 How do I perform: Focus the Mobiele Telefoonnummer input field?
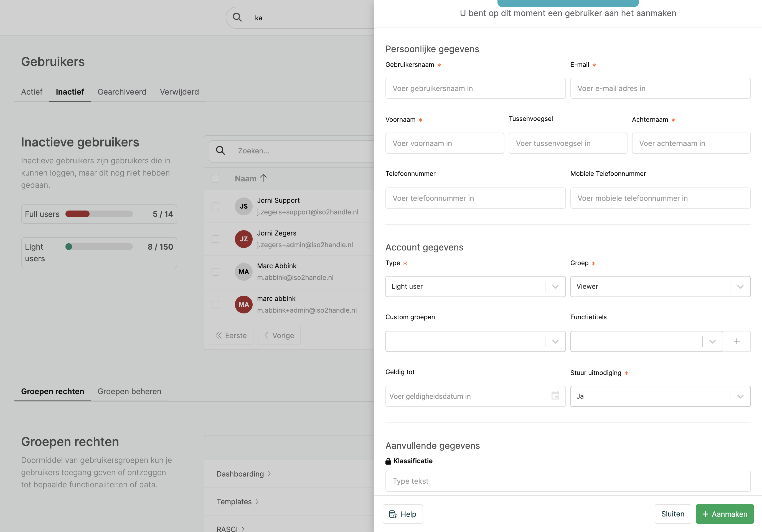click(x=660, y=198)
